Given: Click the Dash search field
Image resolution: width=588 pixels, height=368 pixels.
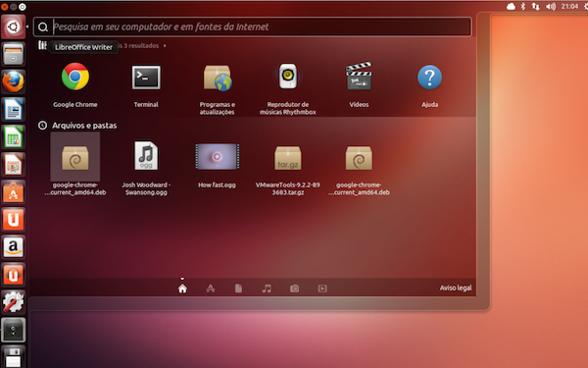Looking at the screenshot, I should pos(252,26).
